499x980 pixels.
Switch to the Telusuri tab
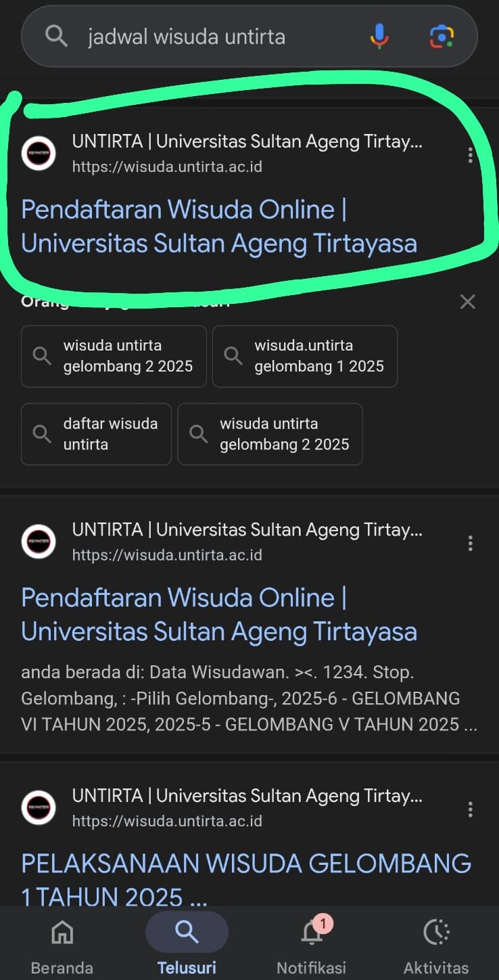pyautogui.click(x=187, y=944)
